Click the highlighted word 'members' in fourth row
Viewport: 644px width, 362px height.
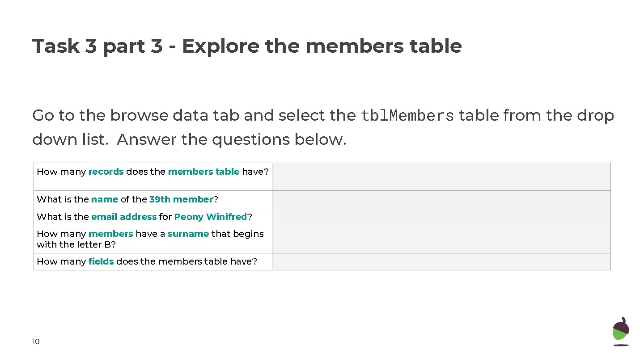[x=111, y=234]
